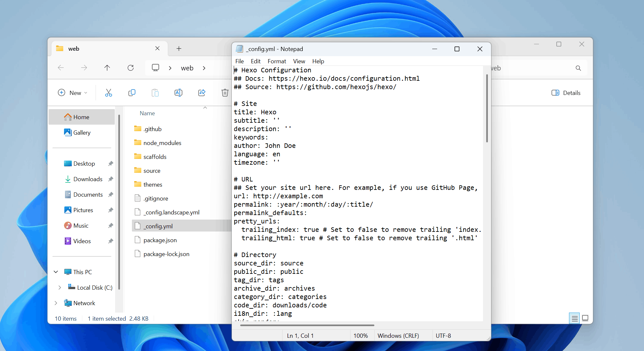The width and height of the screenshot is (644, 351).
Task: Open Notepad View menu
Action: click(x=299, y=61)
